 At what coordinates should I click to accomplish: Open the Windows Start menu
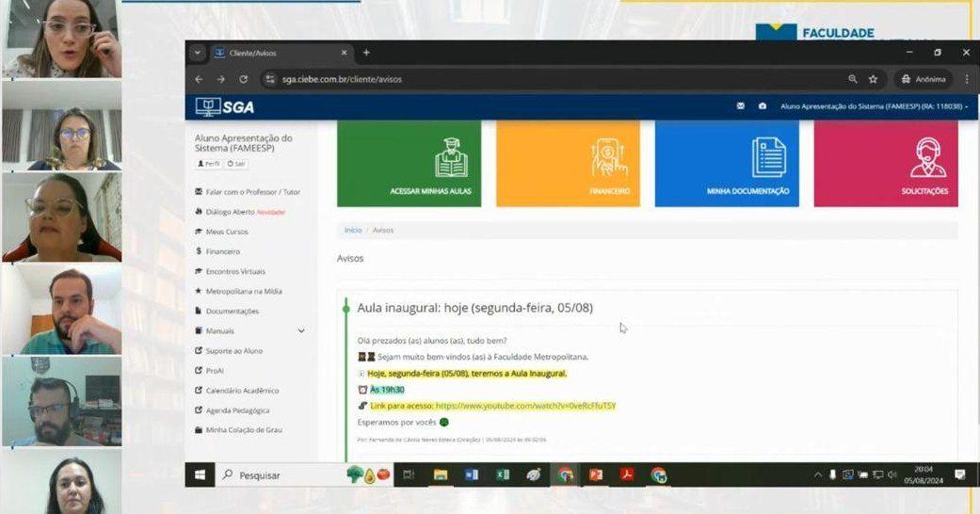pos(200,475)
